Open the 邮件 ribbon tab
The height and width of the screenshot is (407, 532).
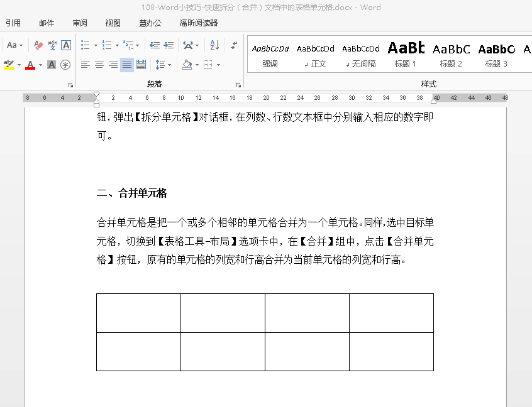tap(47, 23)
